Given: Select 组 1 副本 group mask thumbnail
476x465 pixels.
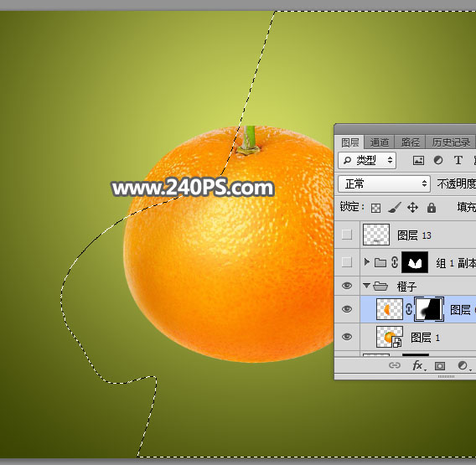Looking at the screenshot, I should (415, 262).
